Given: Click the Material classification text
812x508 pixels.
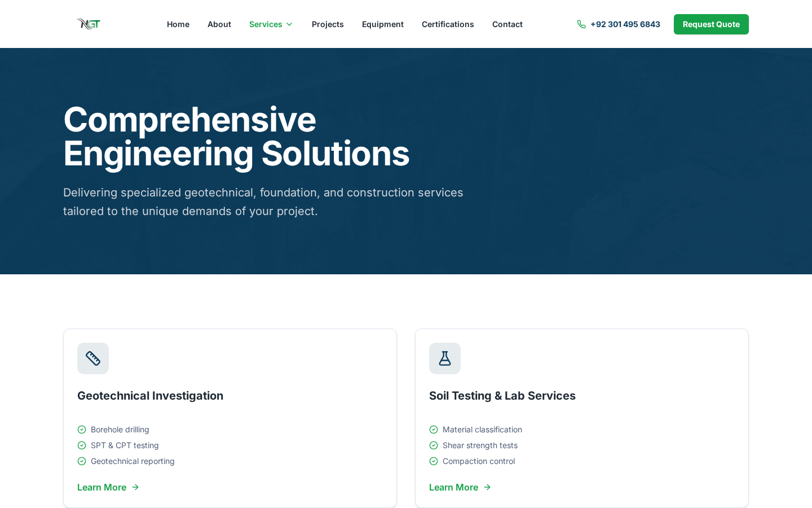Looking at the screenshot, I should (482, 430).
